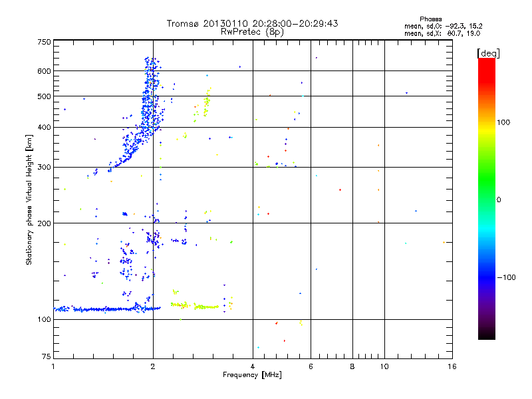Click the "200" height axis tick label

click(44, 223)
